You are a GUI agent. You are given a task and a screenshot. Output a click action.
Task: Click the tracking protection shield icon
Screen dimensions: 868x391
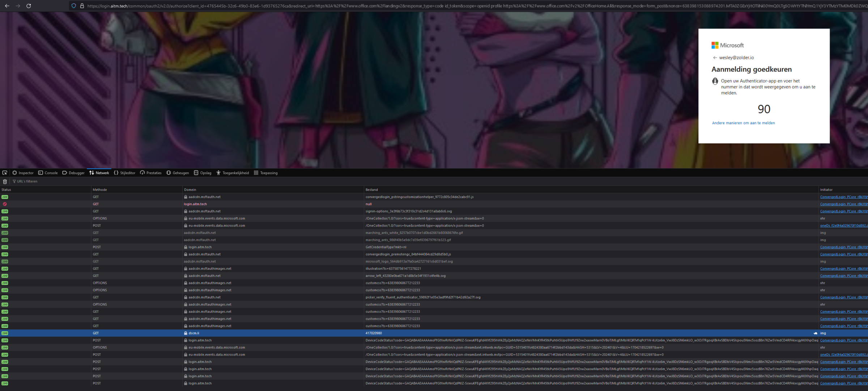click(x=74, y=6)
